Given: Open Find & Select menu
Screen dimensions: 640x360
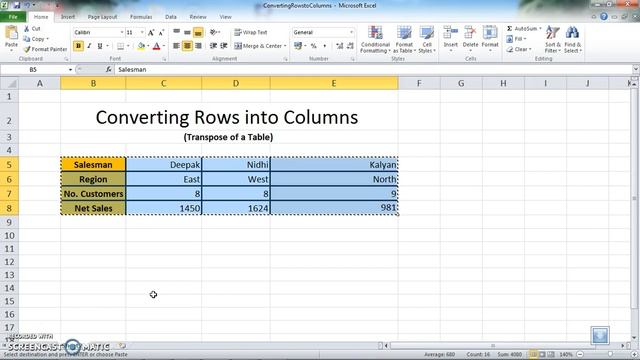Looking at the screenshot, I should (x=573, y=39).
